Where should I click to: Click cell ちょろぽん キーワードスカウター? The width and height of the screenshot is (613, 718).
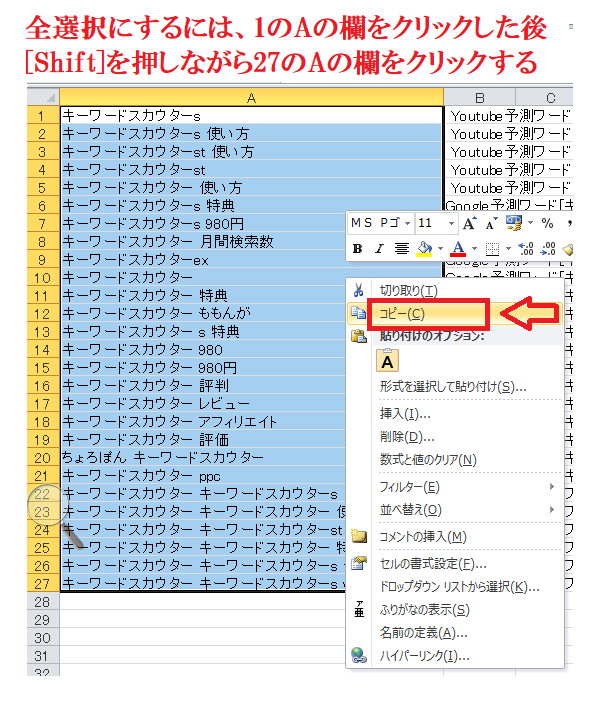204,457
